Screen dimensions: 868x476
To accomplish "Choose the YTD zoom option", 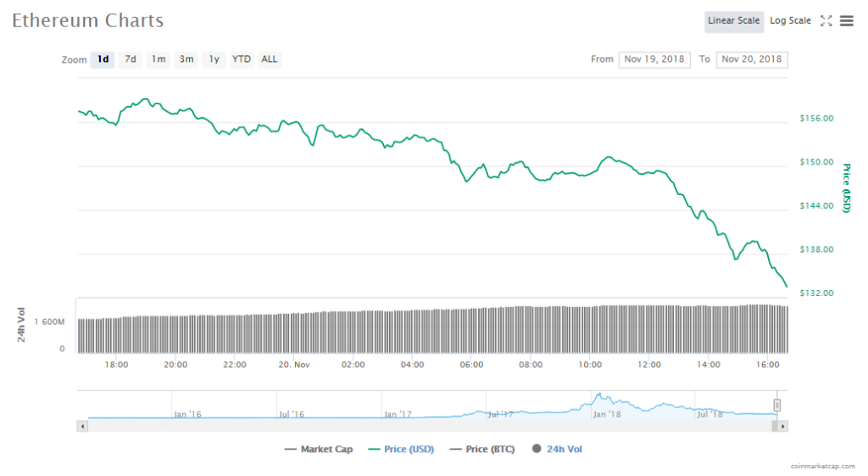I will click(x=242, y=59).
